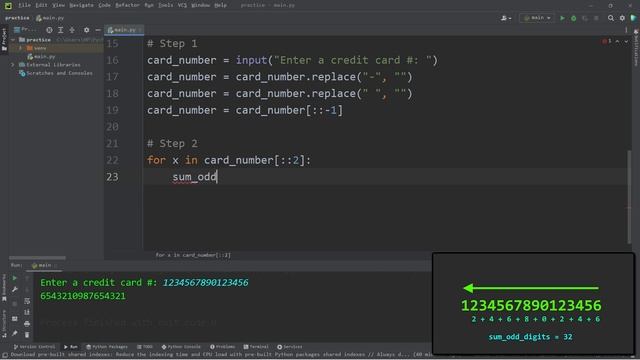This screenshot has width=640, height=360.
Task: Open the Refactor menu
Action: tap(127, 5)
